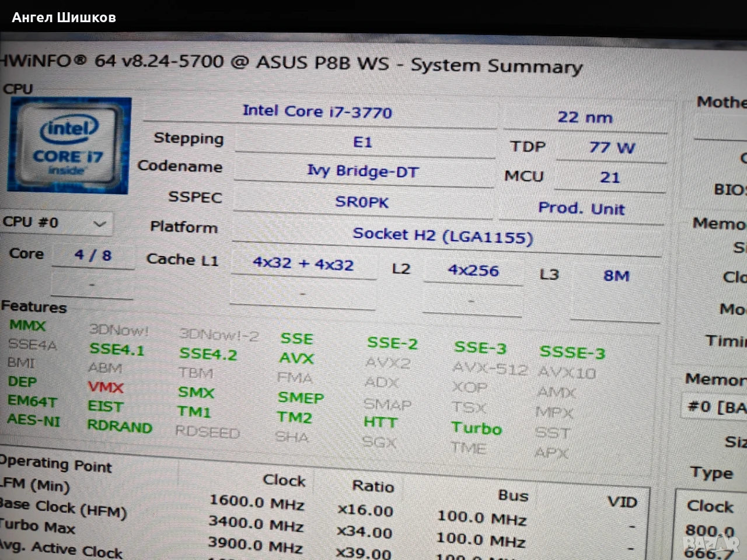The width and height of the screenshot is (747, 560).
Task: Click the Clock column header in Operating Point
Action: (284, 480)
